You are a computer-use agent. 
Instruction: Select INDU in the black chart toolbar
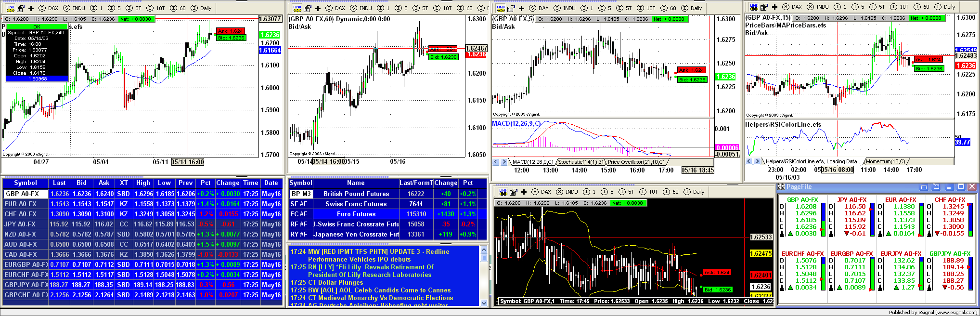(x=567, y=192)
